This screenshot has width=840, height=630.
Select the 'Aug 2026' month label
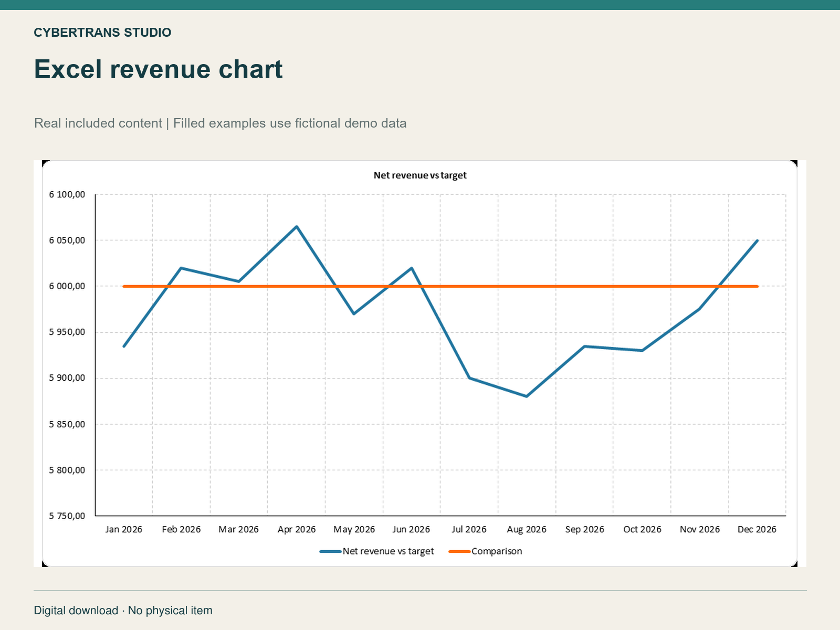527,529
